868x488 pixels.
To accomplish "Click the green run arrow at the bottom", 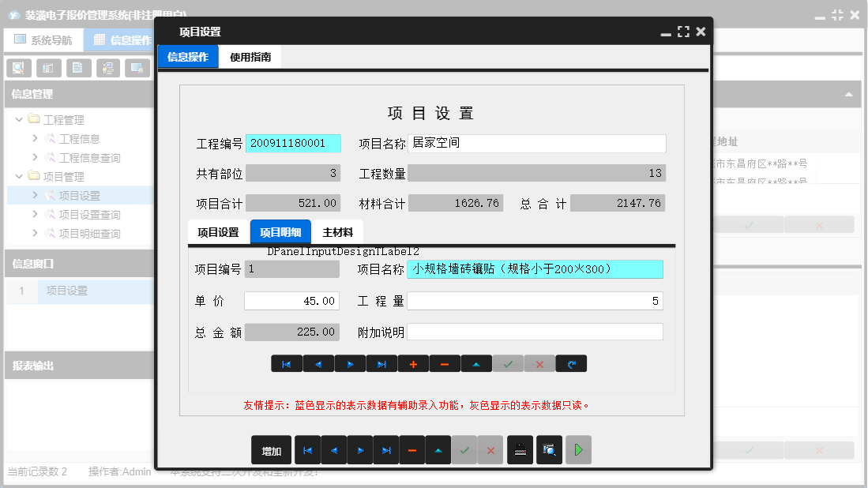I will (579, 449).
